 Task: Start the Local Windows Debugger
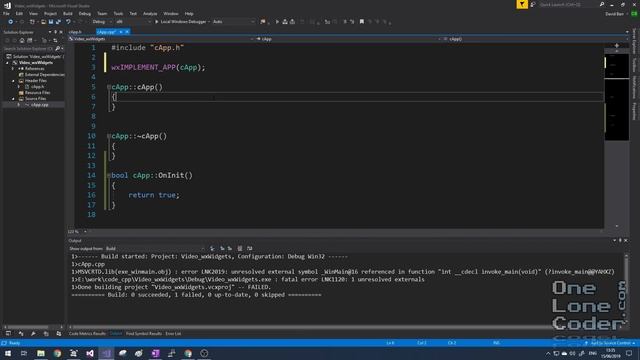[180, 22]
